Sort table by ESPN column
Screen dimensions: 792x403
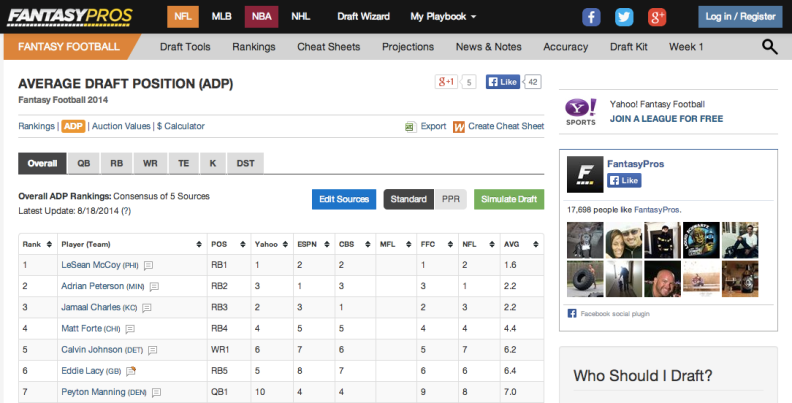click(313, 244)
